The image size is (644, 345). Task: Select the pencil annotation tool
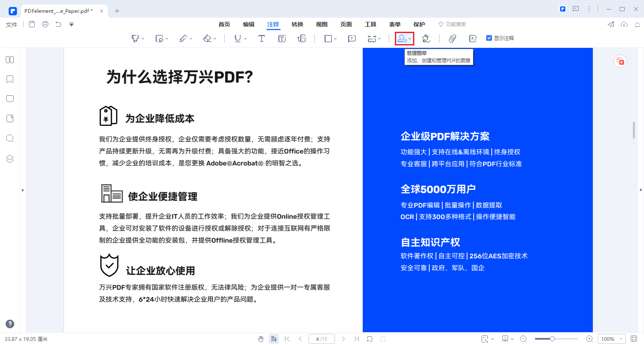coord(183,38)
